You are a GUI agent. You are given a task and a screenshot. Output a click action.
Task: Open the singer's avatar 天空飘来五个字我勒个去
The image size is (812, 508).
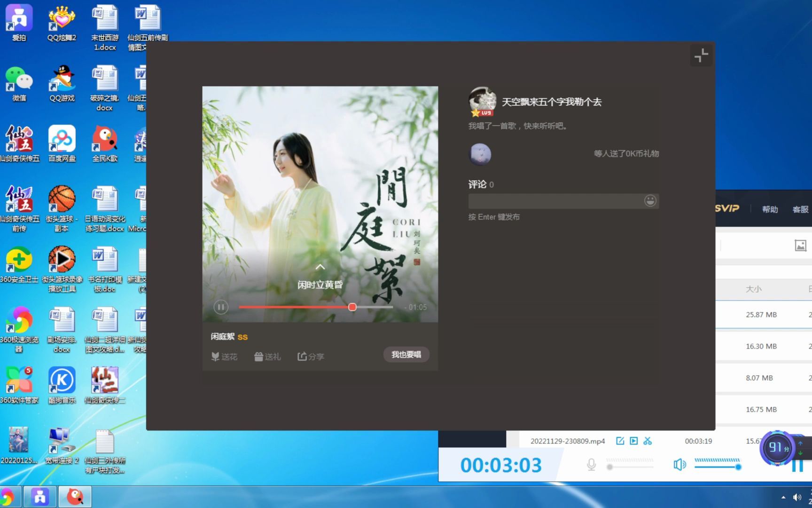click(x=482, y=102)
